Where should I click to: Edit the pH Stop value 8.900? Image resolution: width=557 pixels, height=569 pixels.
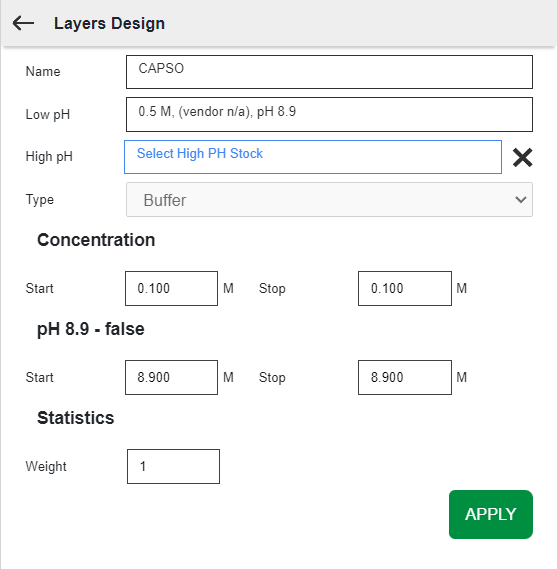pyautogui.click(x=405, y=377)
